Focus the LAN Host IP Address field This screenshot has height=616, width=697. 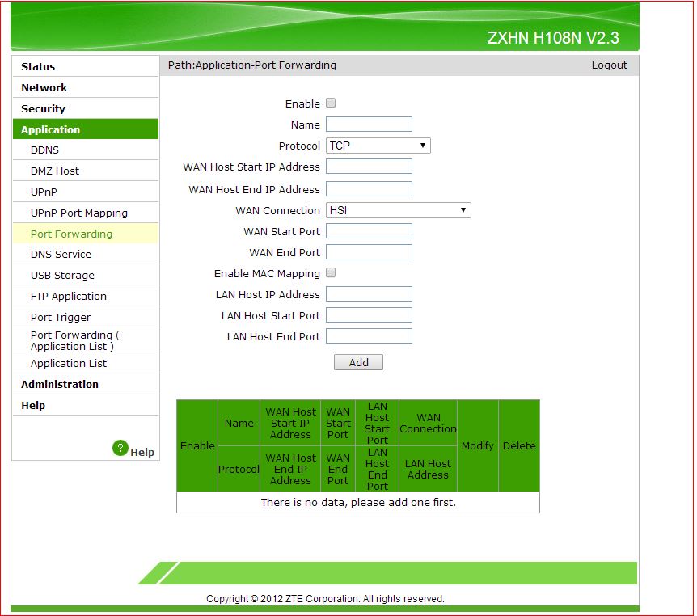369,293
